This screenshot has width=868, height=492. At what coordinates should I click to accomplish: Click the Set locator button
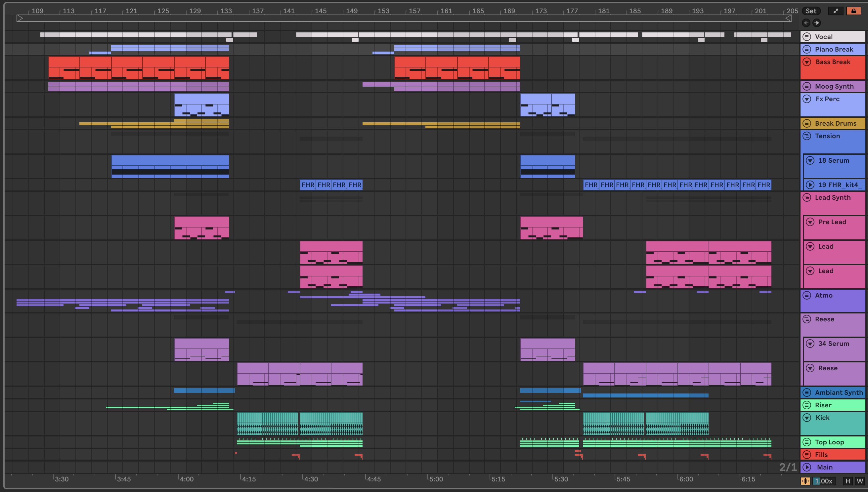[810, 11]
